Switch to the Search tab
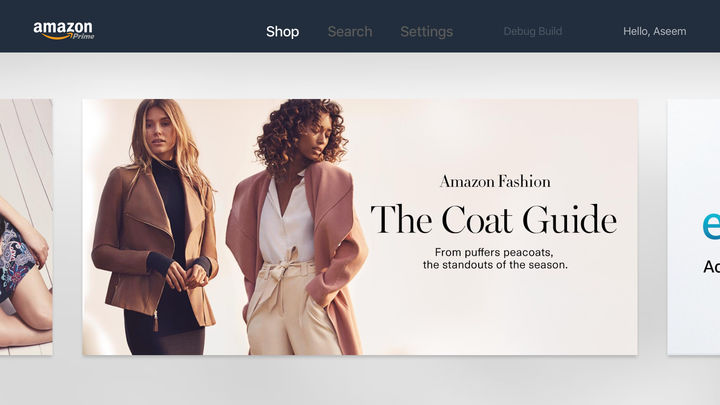This screenshot has width=720, height=405. [x=350, y=32]
